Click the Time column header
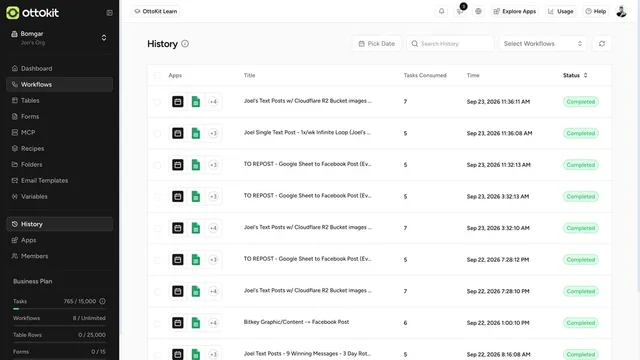The image size is (640, 360). click(473, 75)
